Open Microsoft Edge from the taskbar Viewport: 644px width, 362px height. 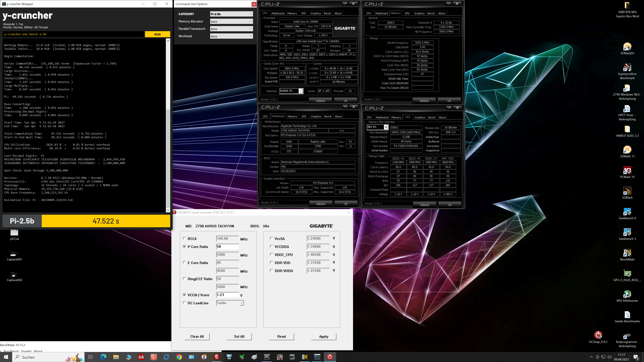[x=103, y=357]
